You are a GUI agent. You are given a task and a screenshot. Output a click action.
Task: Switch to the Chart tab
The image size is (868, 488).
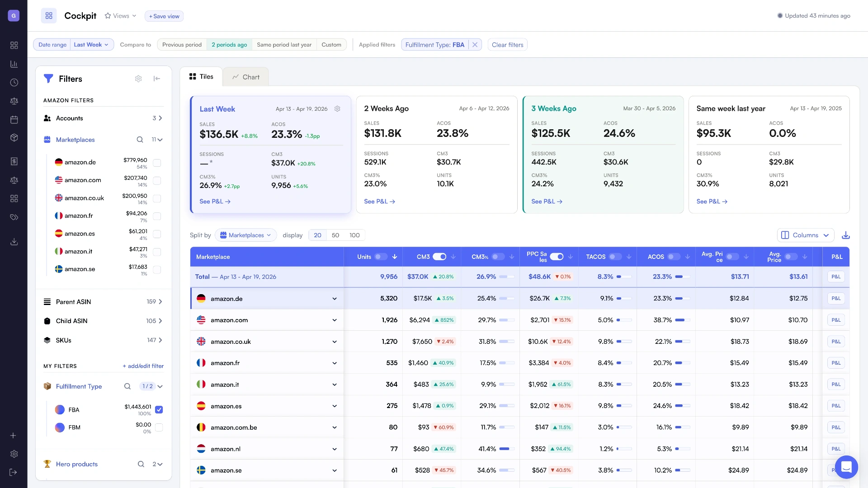246,77
